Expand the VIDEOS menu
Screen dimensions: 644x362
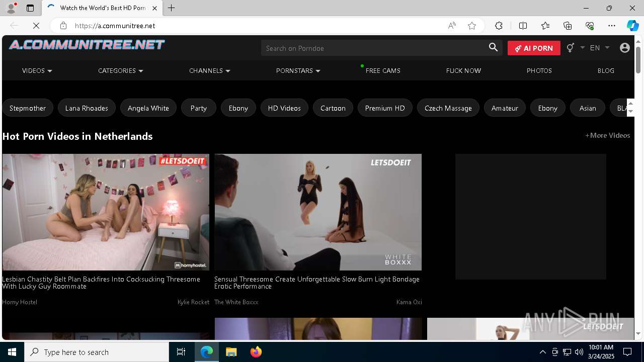click(x=37, y=71)
